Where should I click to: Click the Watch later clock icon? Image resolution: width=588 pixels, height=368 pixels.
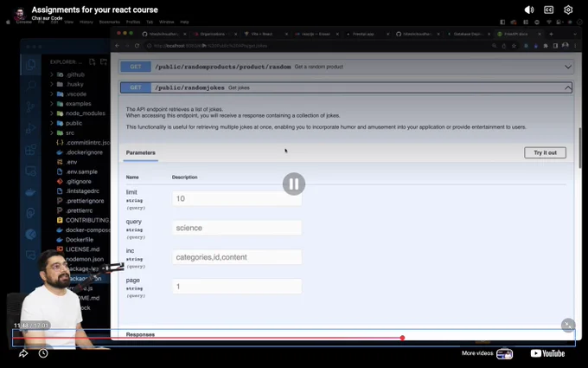coord(43,353)
